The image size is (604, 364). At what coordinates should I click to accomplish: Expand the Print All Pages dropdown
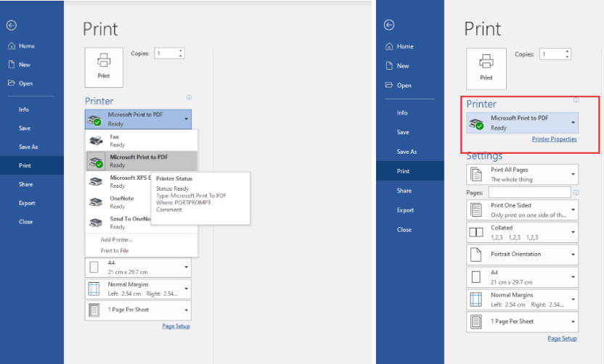pos(522,175)
